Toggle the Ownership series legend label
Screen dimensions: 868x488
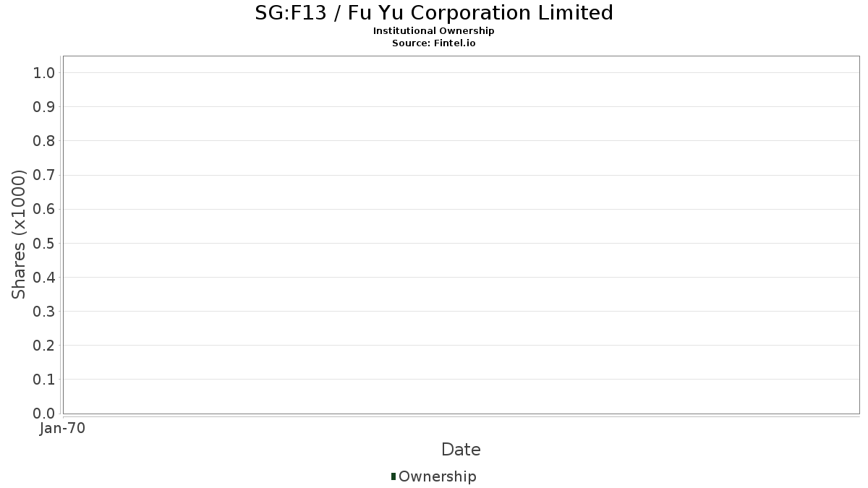tap(438, 476)
